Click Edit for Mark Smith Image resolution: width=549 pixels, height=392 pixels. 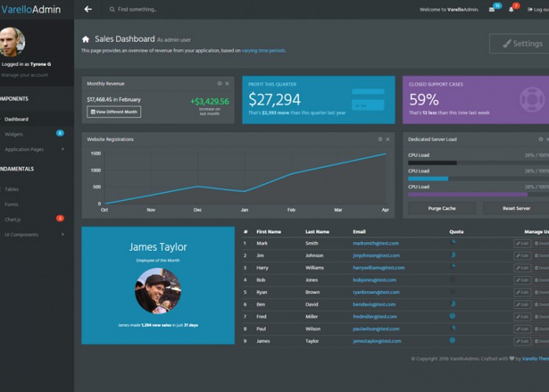[522, 244]
